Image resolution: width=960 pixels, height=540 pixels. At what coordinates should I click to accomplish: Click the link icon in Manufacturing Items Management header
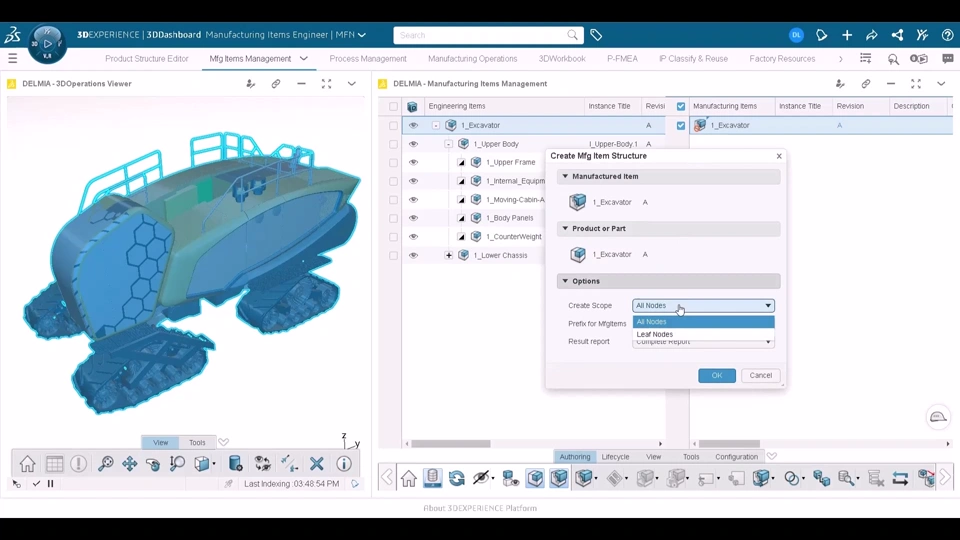(866, 84)
